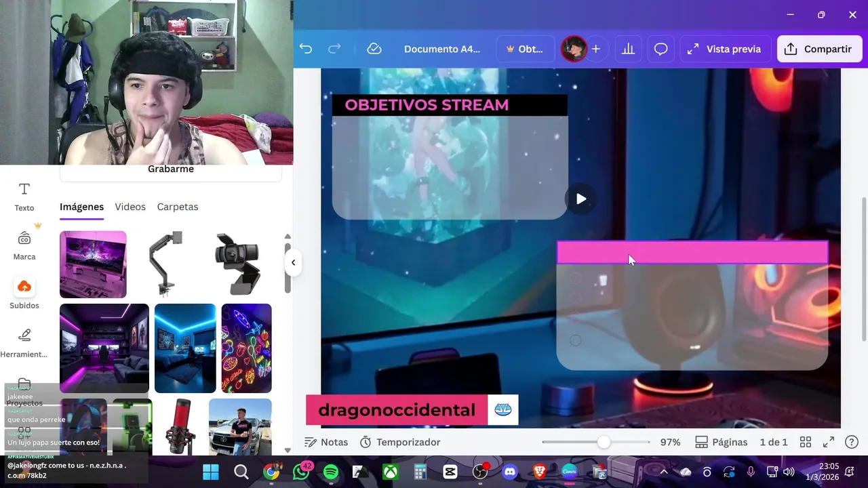Select the neon signs wall thumbnail

(x=247, y=348)
